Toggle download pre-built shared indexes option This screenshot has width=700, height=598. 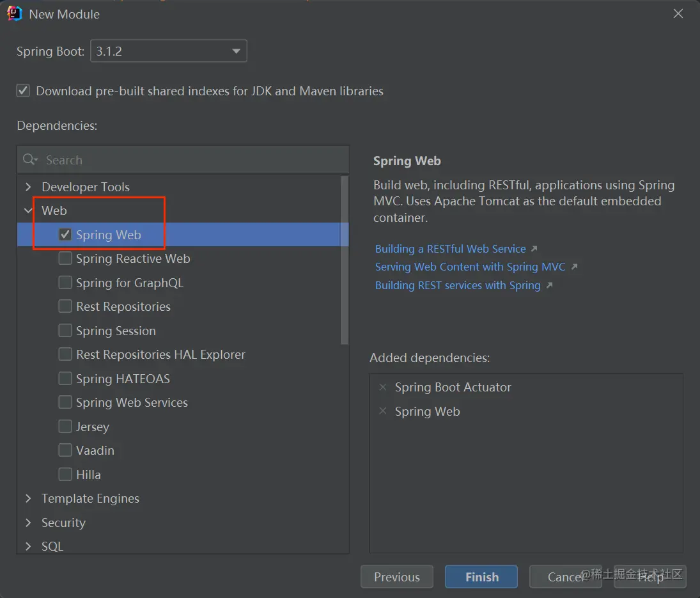[x=24, y=91]
